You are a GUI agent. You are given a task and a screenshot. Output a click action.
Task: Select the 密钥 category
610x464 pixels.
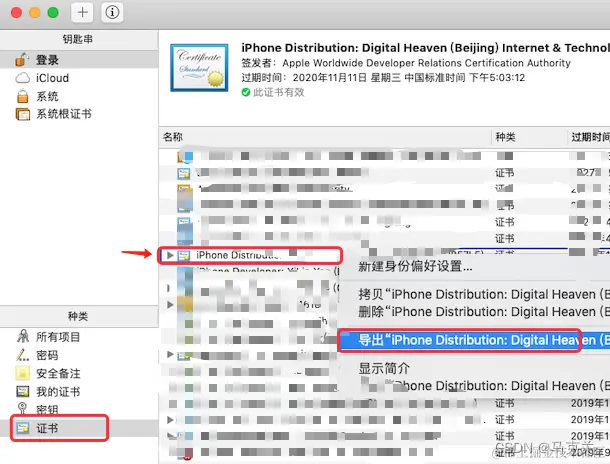pos(79,409)
